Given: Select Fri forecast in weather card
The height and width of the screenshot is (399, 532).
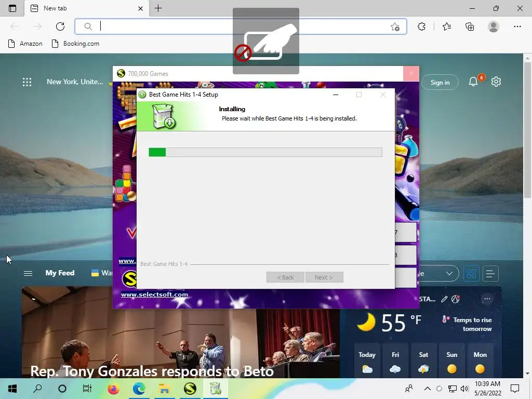Looking at the screenshot, I should point(395,362).
